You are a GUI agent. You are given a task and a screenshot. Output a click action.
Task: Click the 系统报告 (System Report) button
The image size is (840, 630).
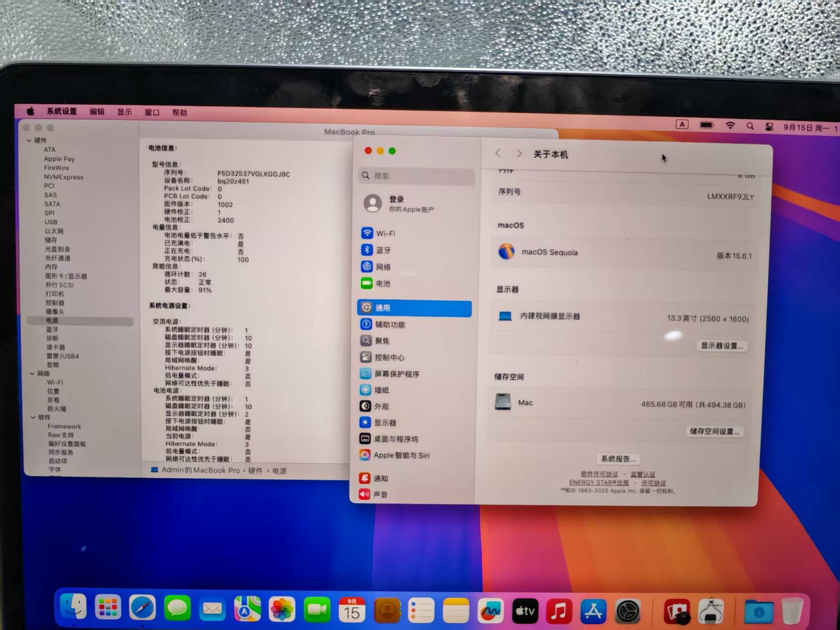pyautogui.click(x=618, y=459)
